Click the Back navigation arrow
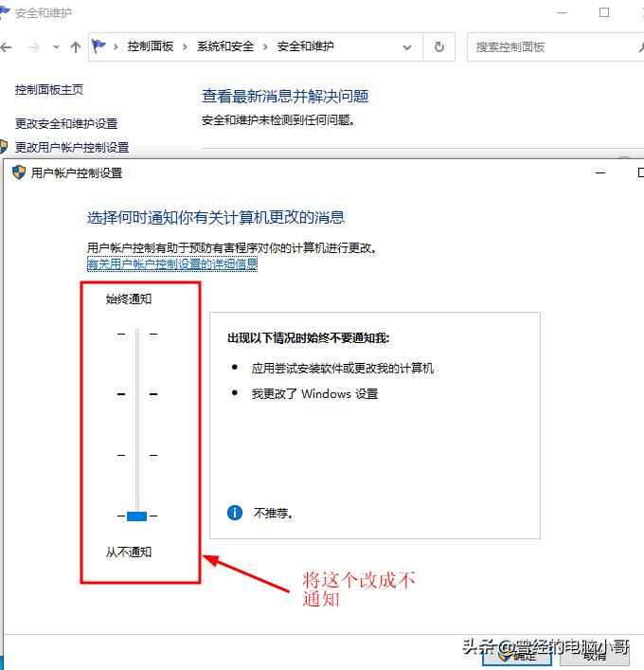644x670 pixels. pos(8,47)
